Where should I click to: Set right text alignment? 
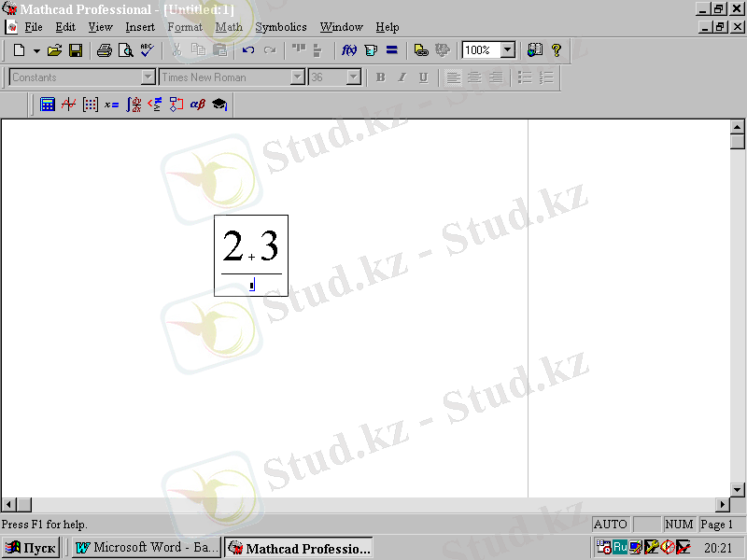[496, 77]
